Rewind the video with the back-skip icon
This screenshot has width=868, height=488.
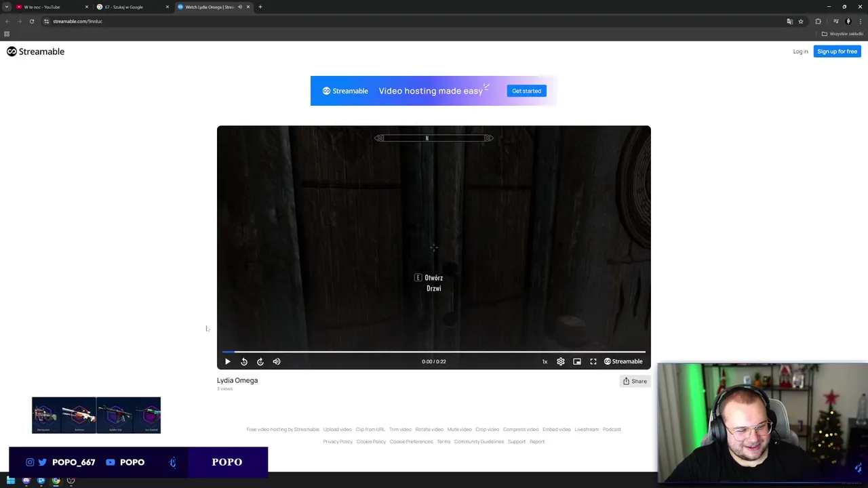[x=244, y=361]
